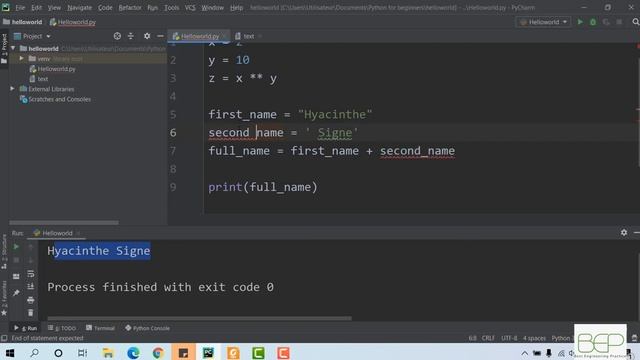Viewport: 640px width, 360px height.
Task: Rerun Helloworld from Run panel
Action: [16, 247]
